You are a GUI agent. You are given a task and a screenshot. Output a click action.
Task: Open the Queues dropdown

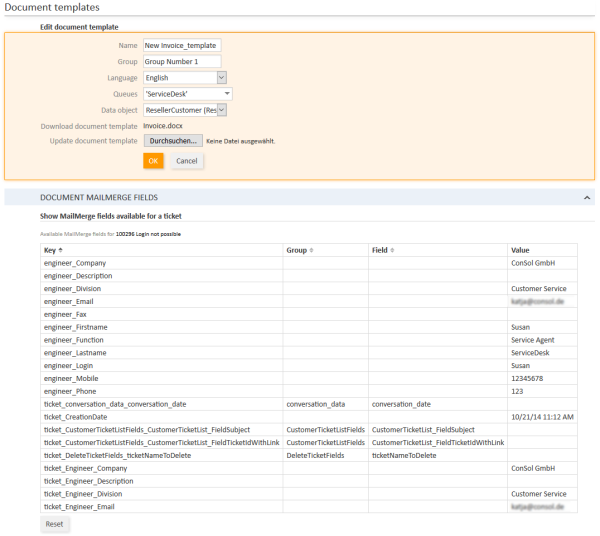coord(227,93)
